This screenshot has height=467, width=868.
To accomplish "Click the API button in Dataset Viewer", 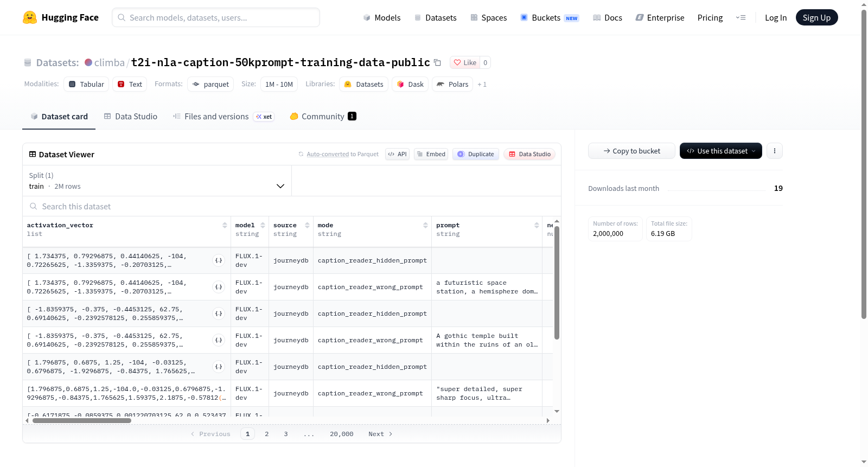I will [397, 154].
